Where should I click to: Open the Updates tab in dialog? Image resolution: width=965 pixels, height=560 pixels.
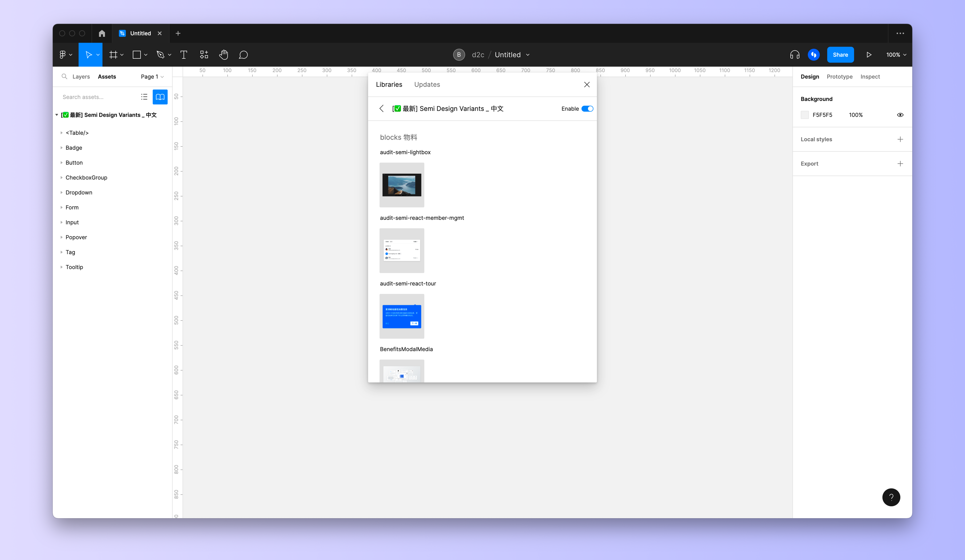pos(427,85)
